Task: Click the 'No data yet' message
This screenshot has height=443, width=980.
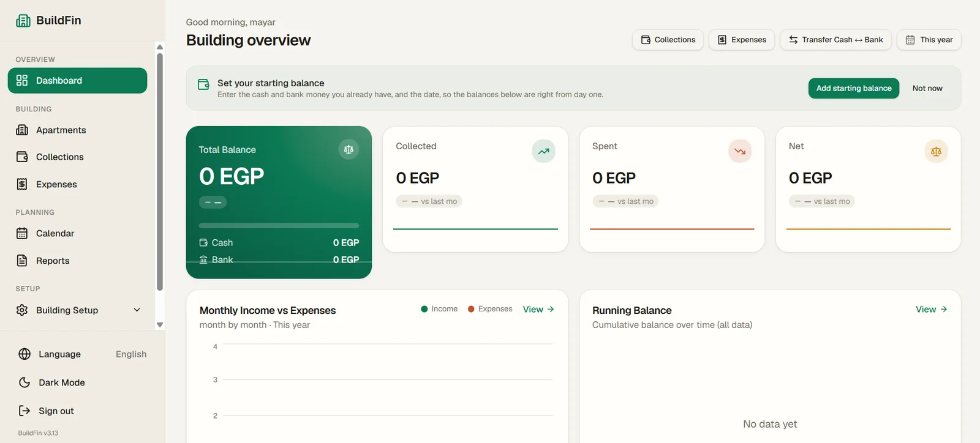Action: pyautogui.click(x=770, y=424)
